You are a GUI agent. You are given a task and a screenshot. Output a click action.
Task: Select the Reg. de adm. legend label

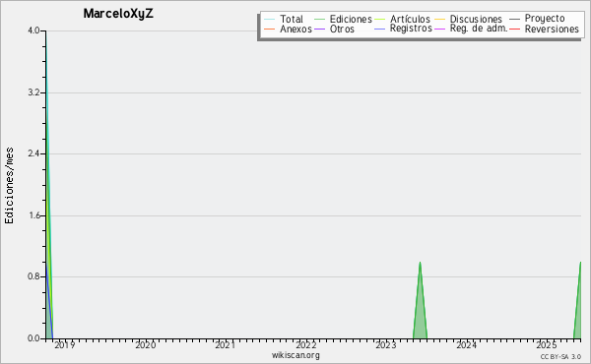click(x=479, y=29)
